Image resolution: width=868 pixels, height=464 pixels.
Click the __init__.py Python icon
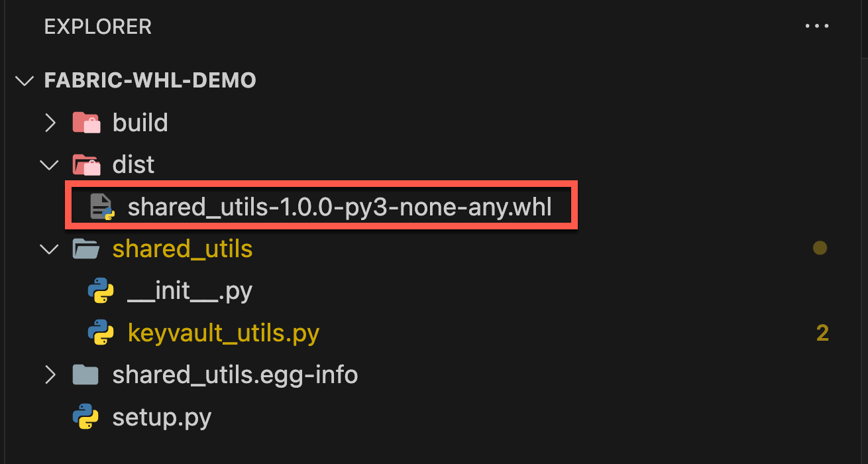pyautogui.click(x=101, y=291)
